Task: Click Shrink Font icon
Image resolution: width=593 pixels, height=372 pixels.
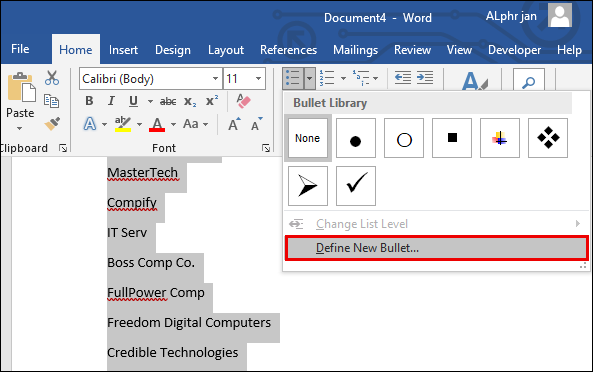Action: (257, 124)
